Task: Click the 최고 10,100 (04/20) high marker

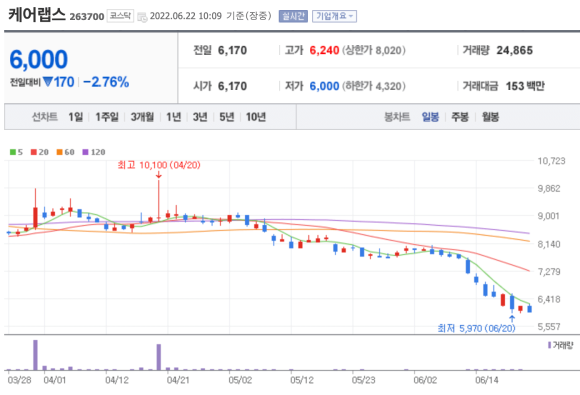Action: pos(159,165)
